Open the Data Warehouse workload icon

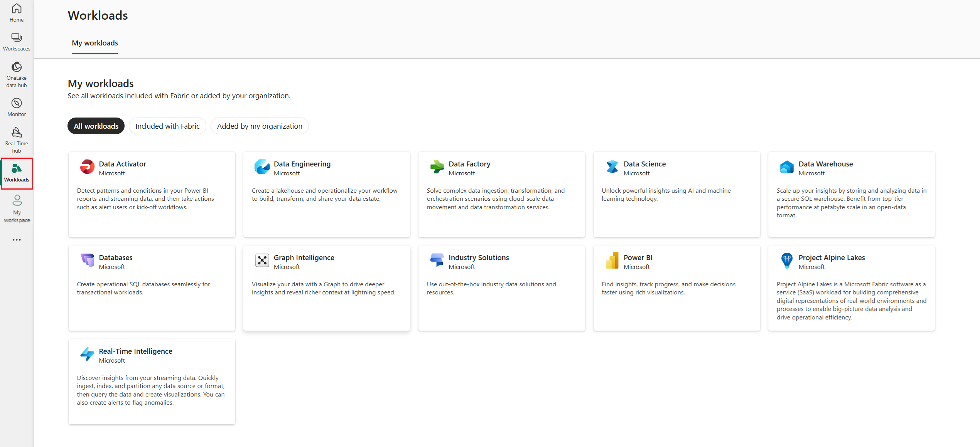(786, 167)
